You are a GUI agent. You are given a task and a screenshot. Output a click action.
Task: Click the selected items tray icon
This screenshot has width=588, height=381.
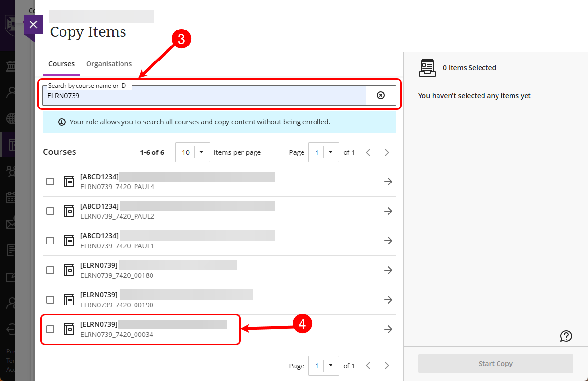pos(427,68)
